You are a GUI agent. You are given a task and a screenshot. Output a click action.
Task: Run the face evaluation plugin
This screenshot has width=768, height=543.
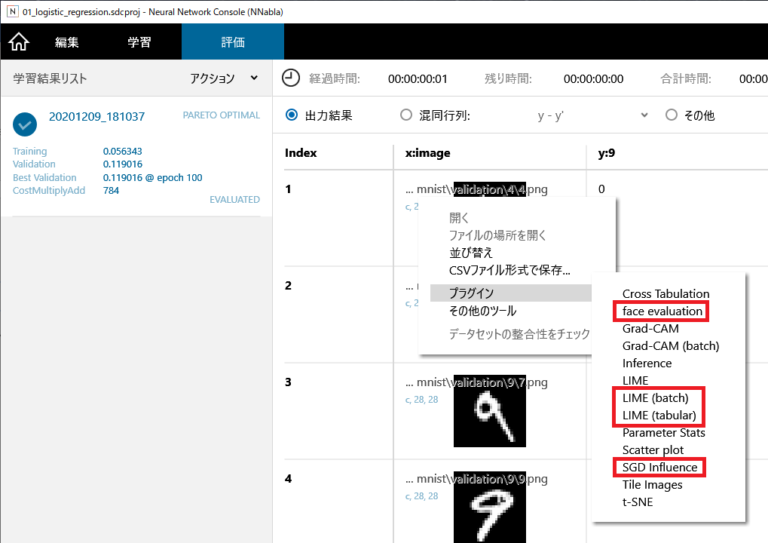pos(662,311)
